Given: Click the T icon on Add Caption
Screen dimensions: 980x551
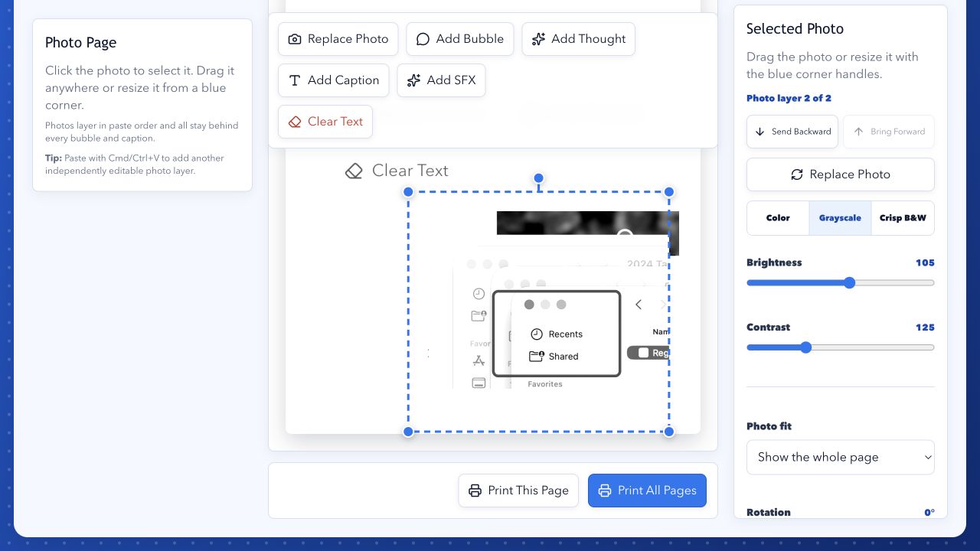Looking at the screenshot, I should click(x=295, y=80).
